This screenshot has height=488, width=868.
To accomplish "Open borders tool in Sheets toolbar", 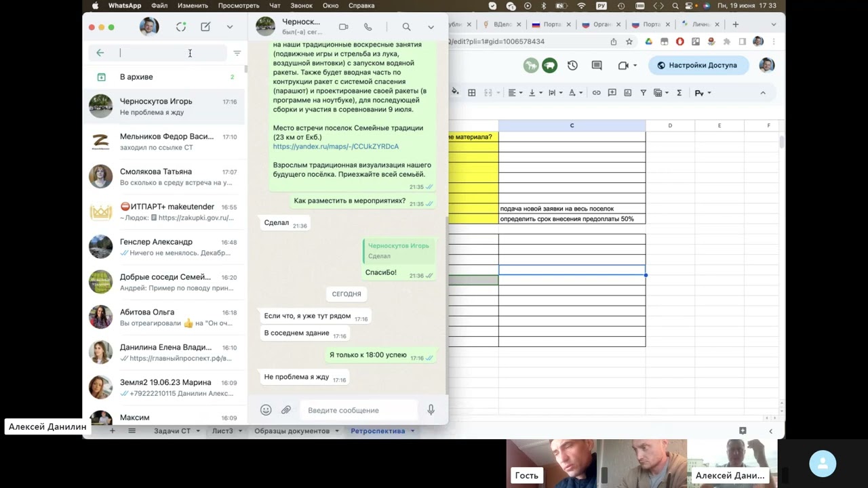I will coord(472,93).
